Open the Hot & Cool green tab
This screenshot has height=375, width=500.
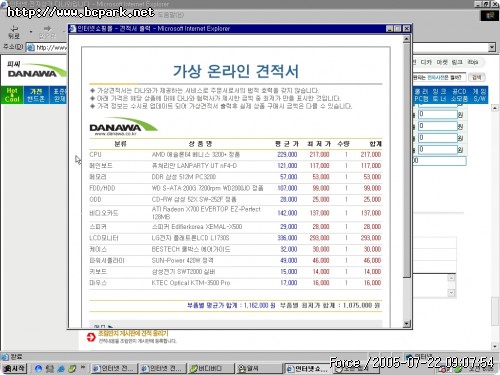tap(12, 95)
